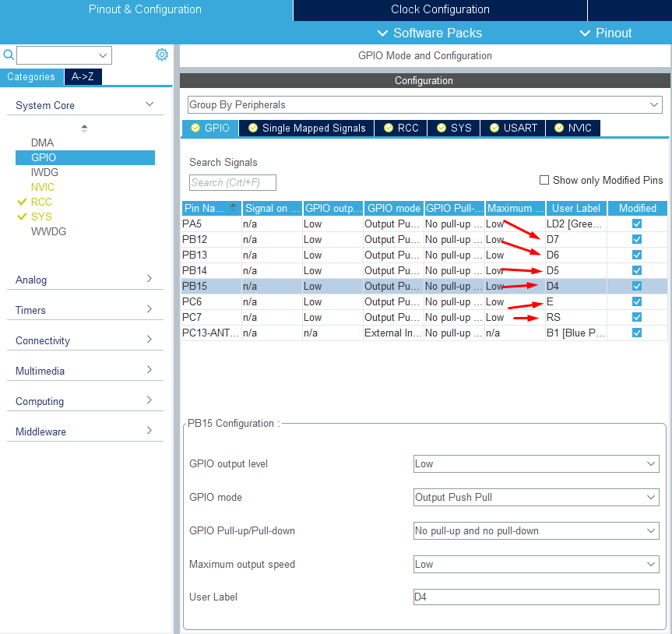This screenshot has width=672, height=634.
Task: Toggle the Modified checkbox for PA5
Action: [637, 224]
